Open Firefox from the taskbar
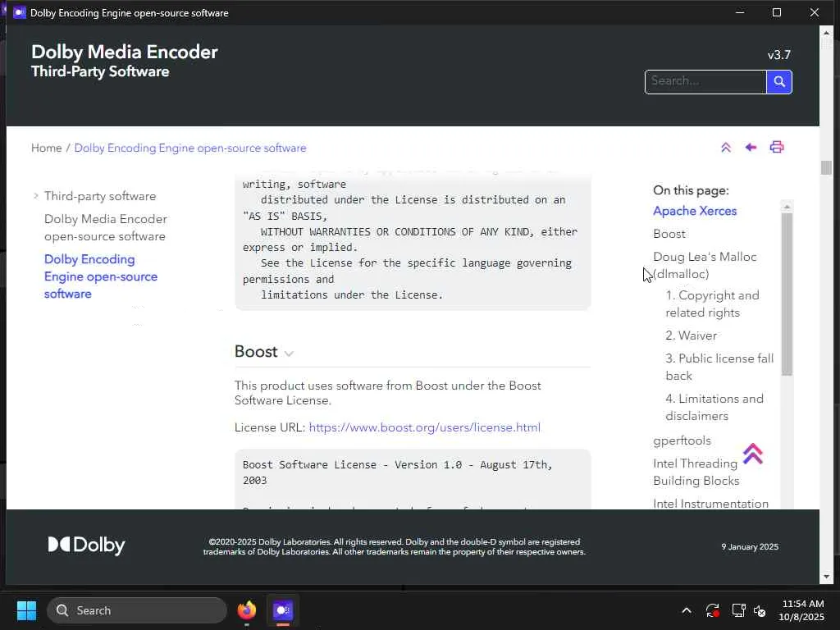The image size is (840, 630). [x=247, y=610]
